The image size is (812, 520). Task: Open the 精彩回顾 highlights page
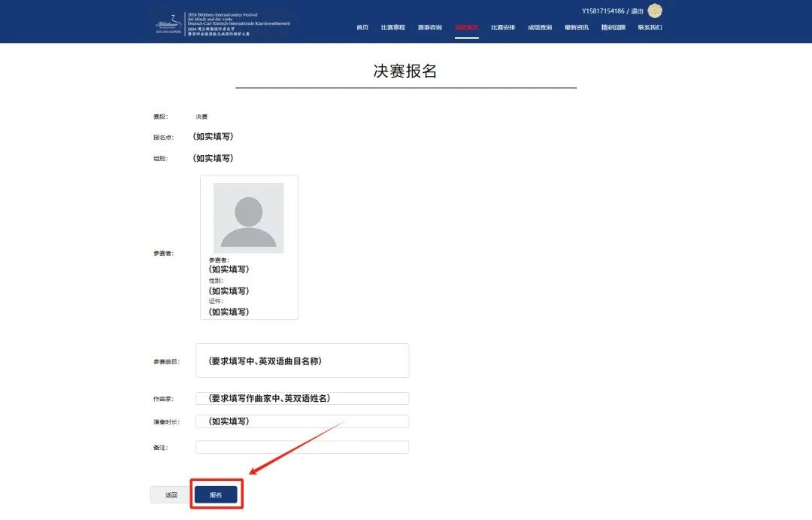614,27
